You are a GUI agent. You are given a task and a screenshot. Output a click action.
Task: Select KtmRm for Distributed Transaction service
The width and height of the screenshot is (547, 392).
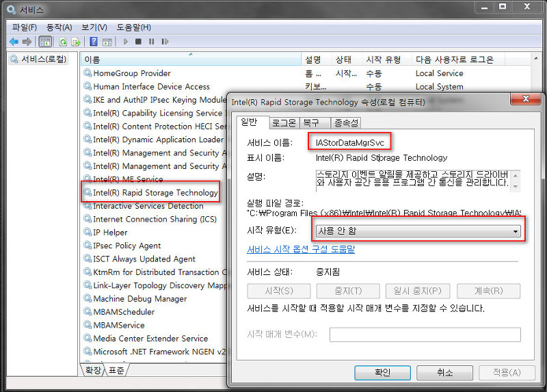point(155,272)
